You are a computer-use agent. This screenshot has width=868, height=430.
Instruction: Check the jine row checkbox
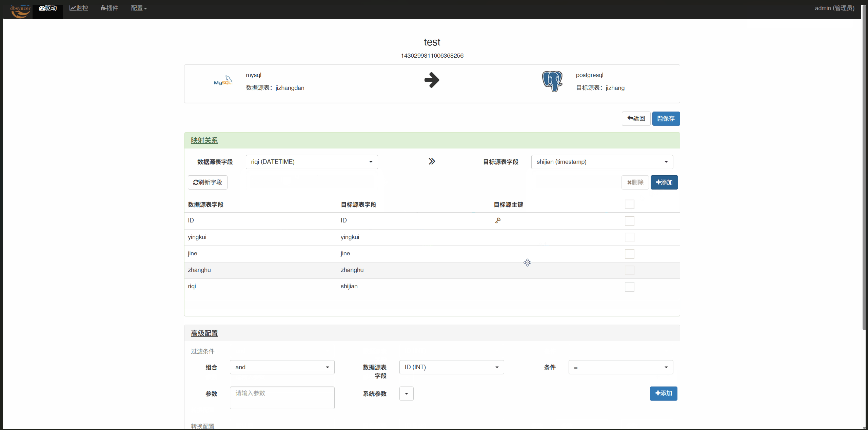click(x=630, y=254)
